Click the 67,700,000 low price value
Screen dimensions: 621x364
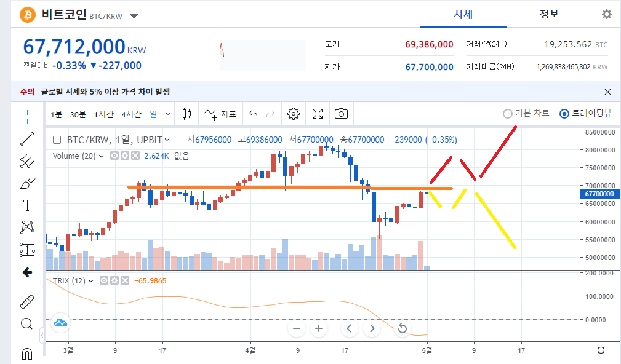429,67
